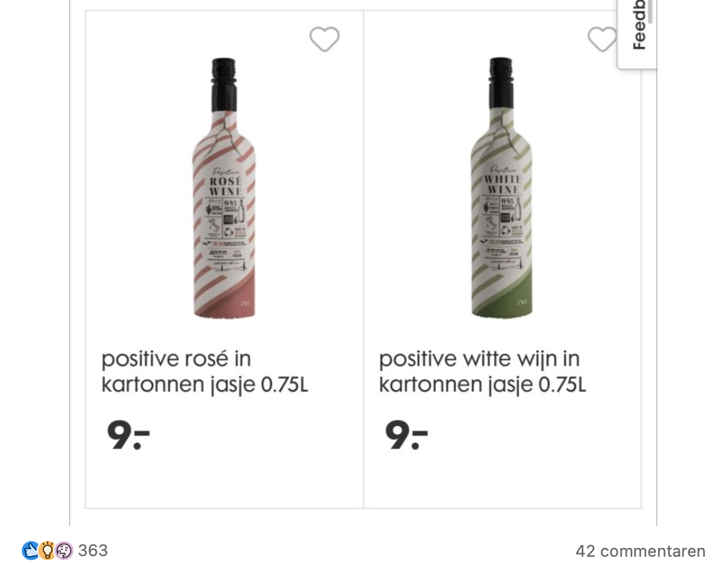Click the scrollbar beside the Feedback tab
The image size is (728, 569).
[x=650, y=12]
